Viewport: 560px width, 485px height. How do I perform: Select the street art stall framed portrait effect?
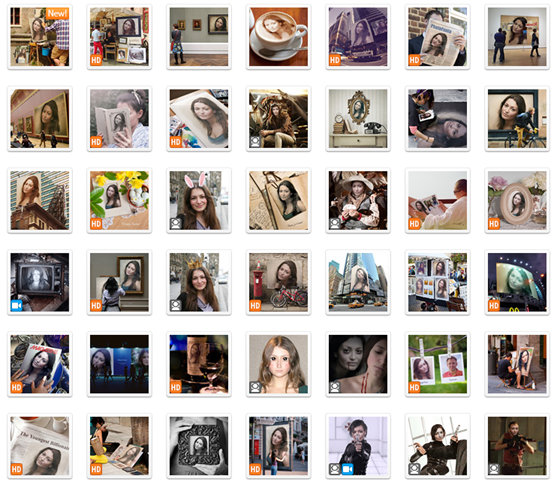tap(119, 37)
